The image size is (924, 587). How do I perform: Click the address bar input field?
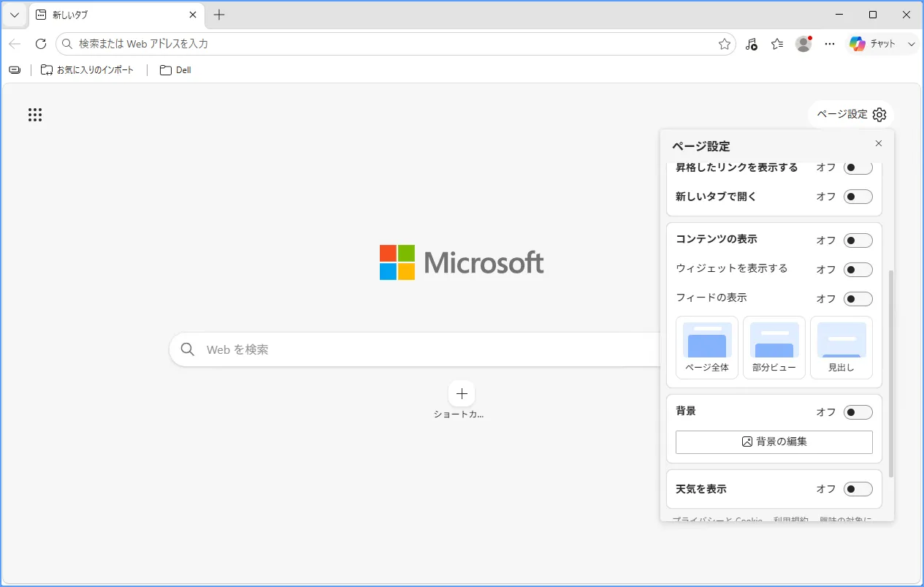[x=394, y=44]
